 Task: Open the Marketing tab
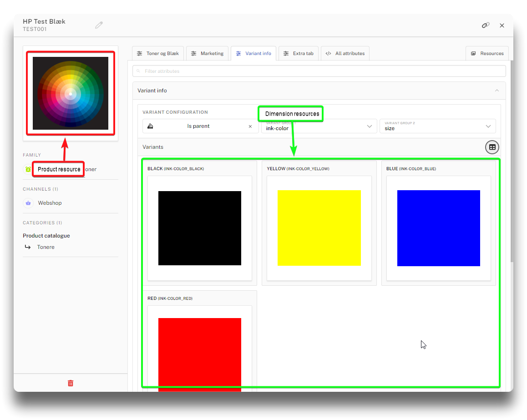point(207,53)
